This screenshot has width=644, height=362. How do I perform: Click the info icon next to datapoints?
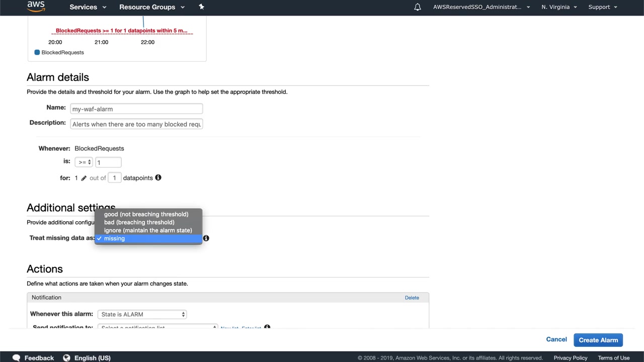pos(158,177)
